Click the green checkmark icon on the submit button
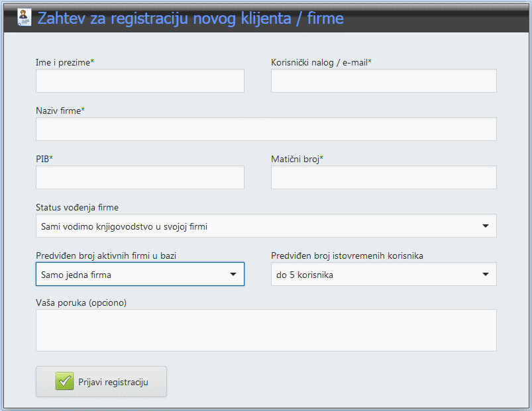Image resolution: width=532 pixels, height=411 pixels. (64, 382)
